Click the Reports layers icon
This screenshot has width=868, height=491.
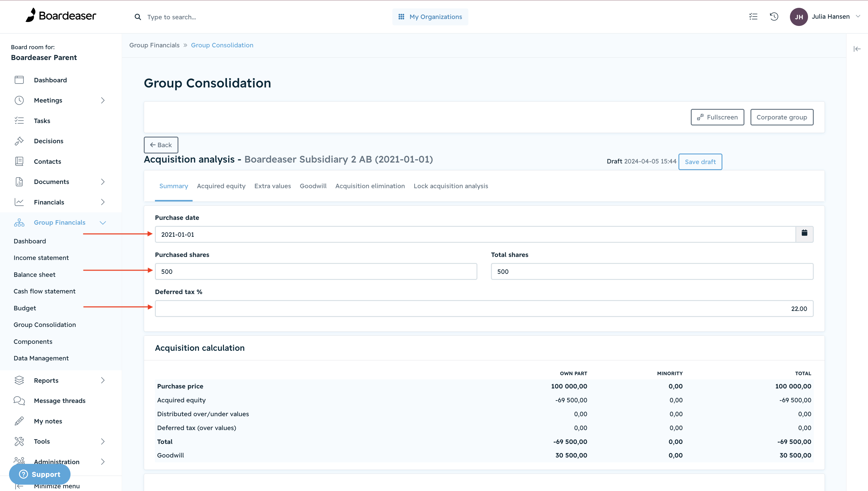point(19,380)
